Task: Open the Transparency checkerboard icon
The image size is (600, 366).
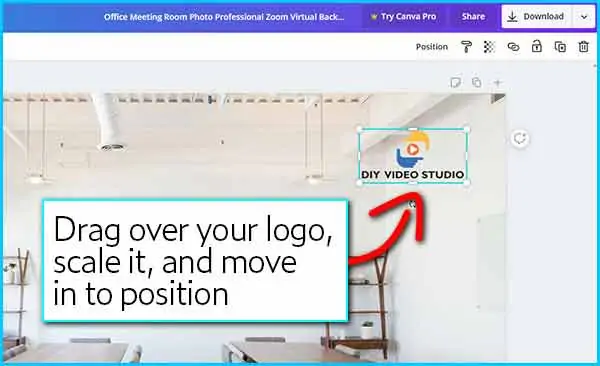Action: (x=489, y=47)
